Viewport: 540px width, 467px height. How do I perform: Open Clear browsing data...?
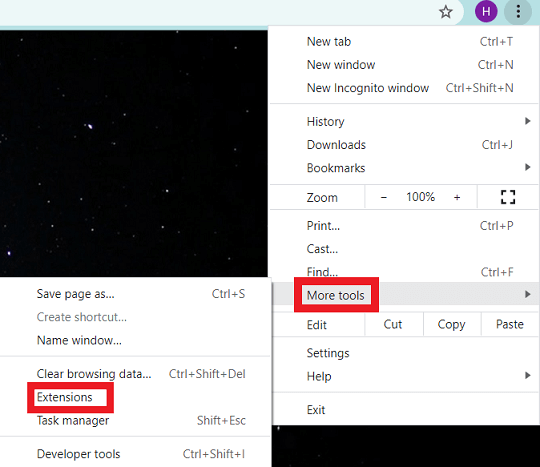click(135, 374)
